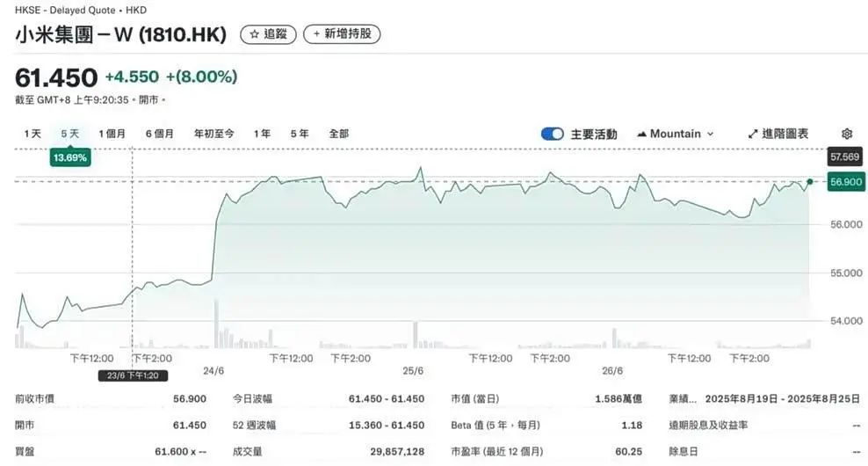Image resolution: width=868 pixels, height=466 pixels.
Task: Click the 25/6 date marker on axis
Action: pyautogui.click(x=413, y=371)
